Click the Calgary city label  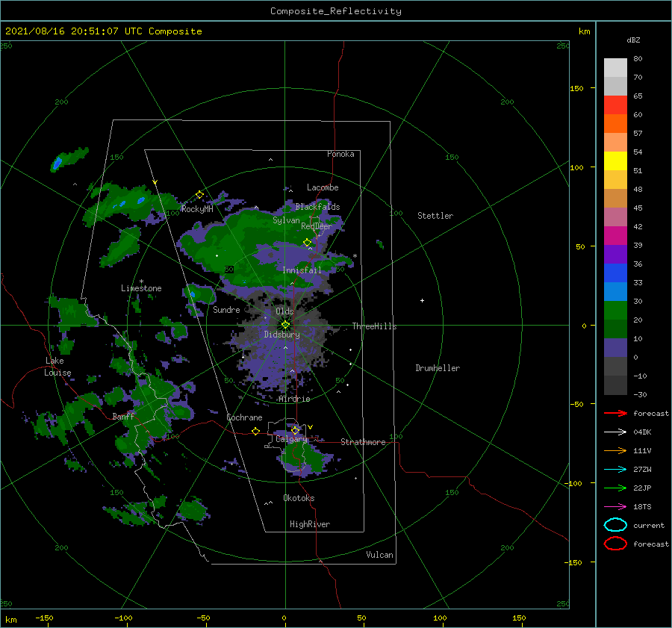tap(291, 439)
